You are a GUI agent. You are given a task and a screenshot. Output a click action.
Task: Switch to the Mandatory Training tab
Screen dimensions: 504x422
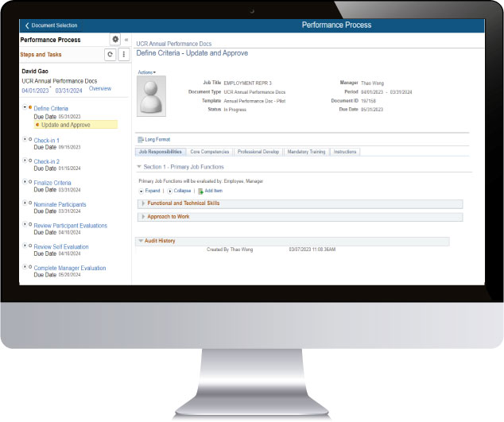point(306,151)
